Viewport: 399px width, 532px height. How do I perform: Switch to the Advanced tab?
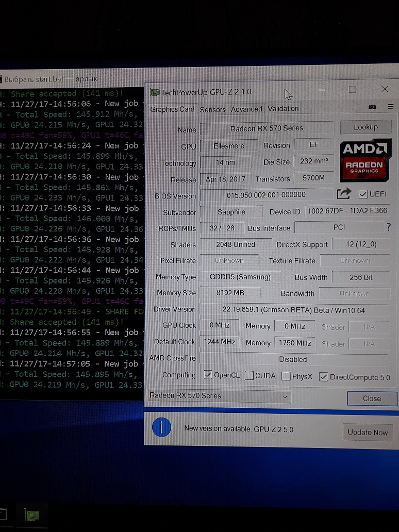pos(246,109)
